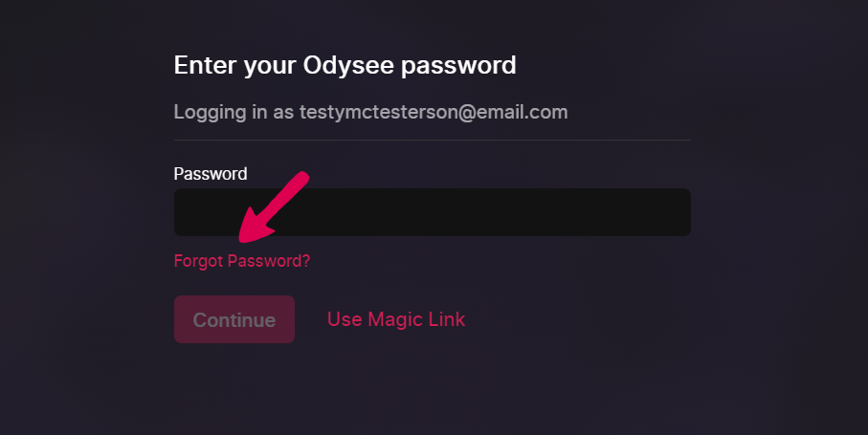The height and width of the screenshot is (435, 868).
Task: Submit login with the Continue button
Action: point(234,319)
